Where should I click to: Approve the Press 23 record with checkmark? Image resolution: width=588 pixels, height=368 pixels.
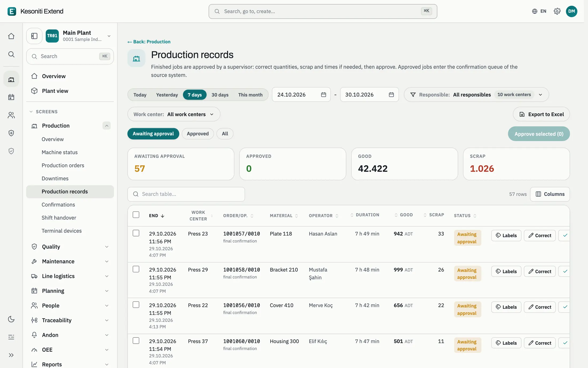click(x=565, y=236)
